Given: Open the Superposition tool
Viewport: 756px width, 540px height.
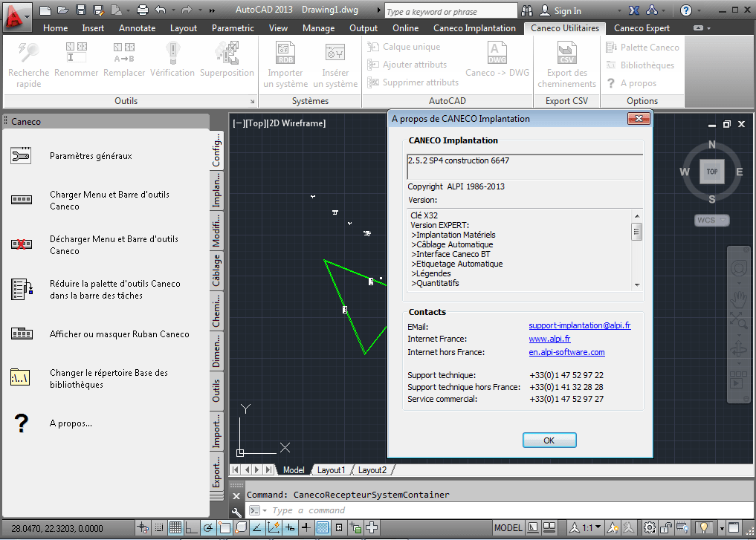Looking at the screenshot, I should point(227,60).
